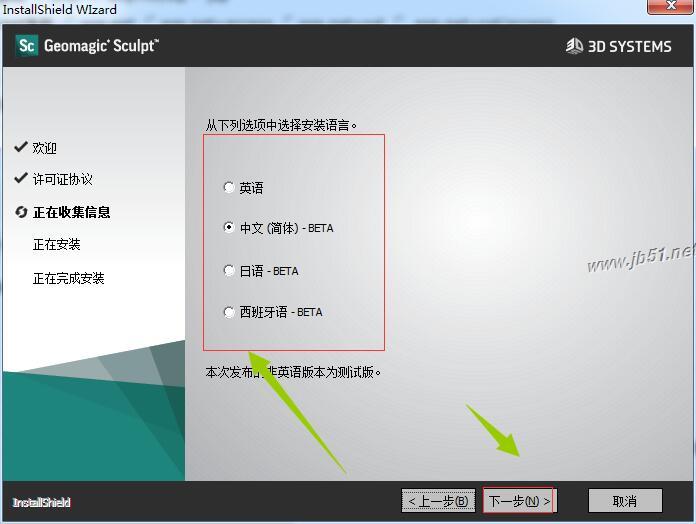Click the checkmark icon beside 欢迎
The image size is (696, 524).
(21, 147)
